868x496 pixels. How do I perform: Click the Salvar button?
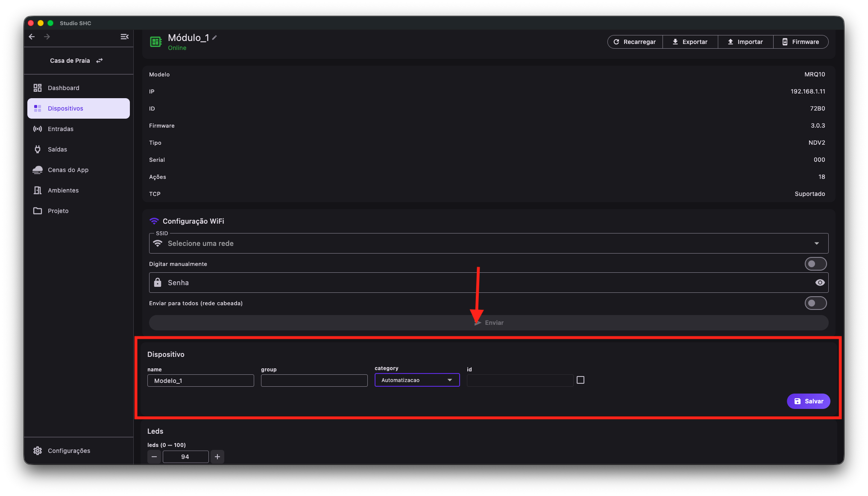809,401
